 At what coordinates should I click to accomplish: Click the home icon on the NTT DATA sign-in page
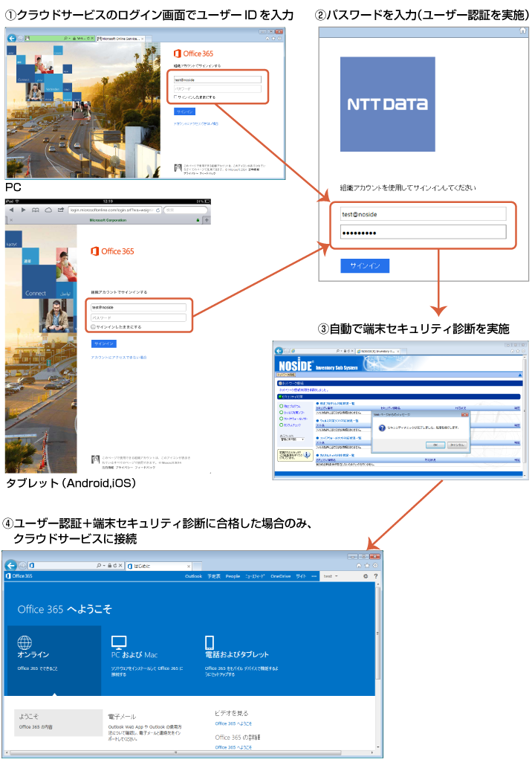click(x=522, y=30)
